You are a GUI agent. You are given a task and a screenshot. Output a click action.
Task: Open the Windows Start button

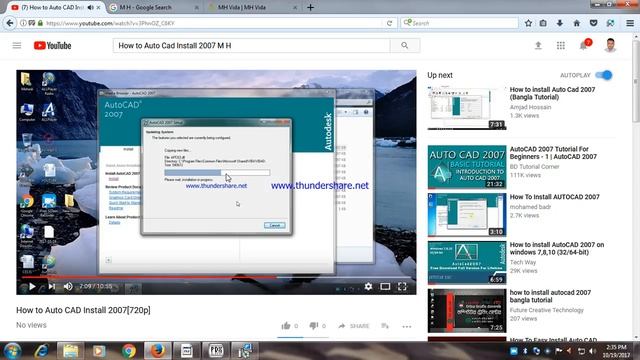pos(12,351)
